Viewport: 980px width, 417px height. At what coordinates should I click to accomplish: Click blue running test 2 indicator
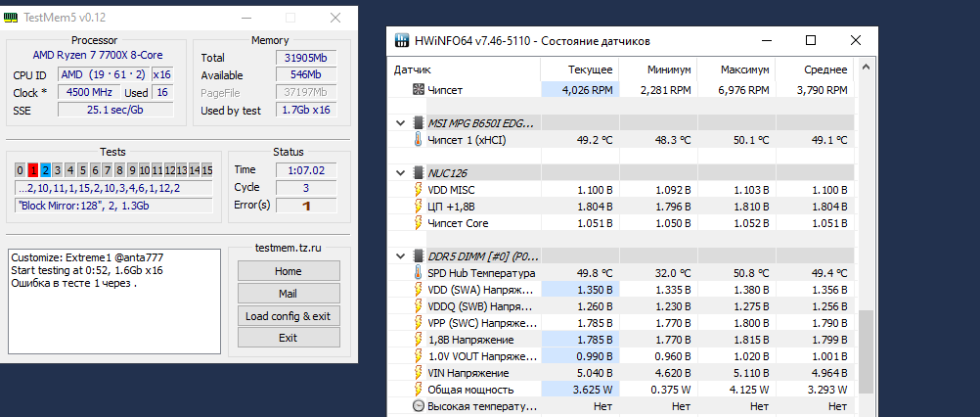click(x=45, y=170)
